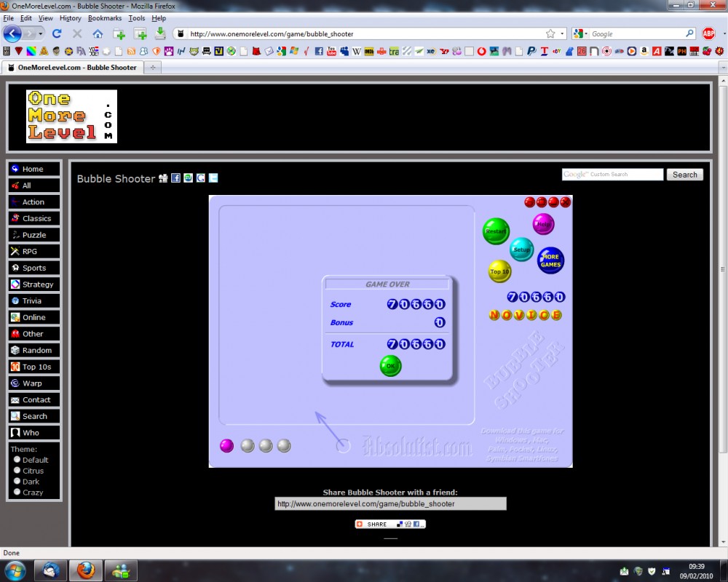Open the list-all-tabs dropdown on the tab bar

coord(723,68)
